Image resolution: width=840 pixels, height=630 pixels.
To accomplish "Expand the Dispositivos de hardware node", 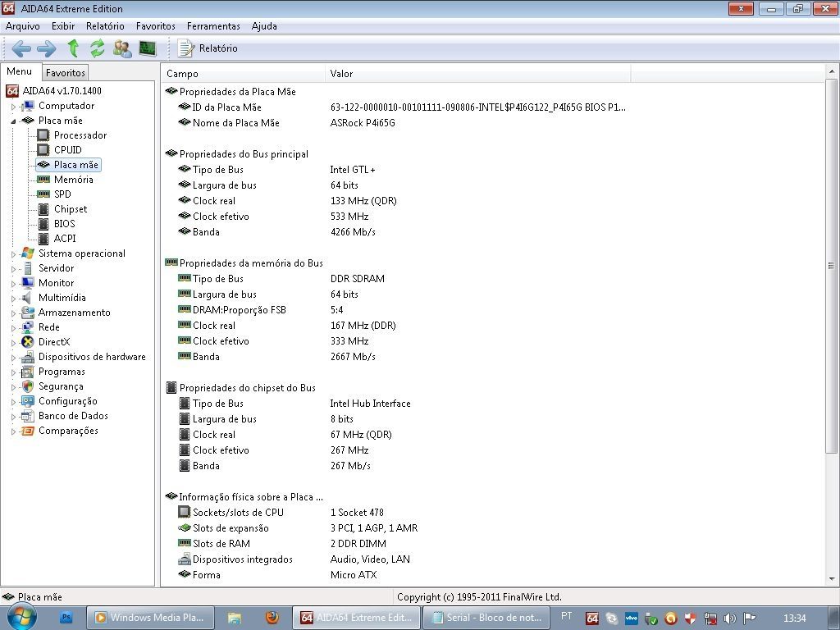I will (13, 358).
